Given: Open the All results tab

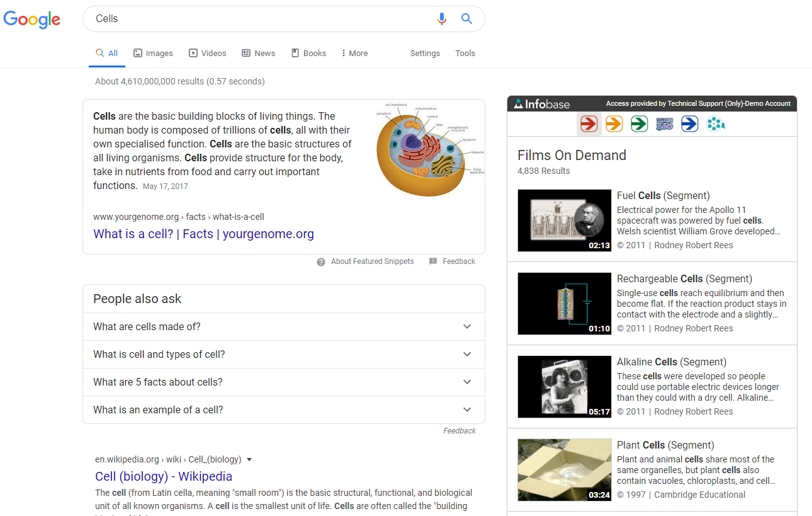Looking at the screenshot, I should 107,54.
